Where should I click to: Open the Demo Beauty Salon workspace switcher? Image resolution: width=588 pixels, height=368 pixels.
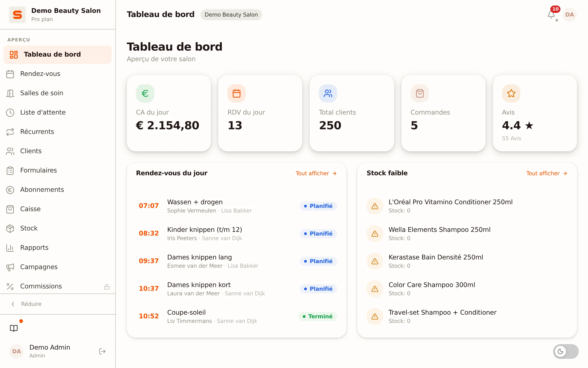pos(58,14)
